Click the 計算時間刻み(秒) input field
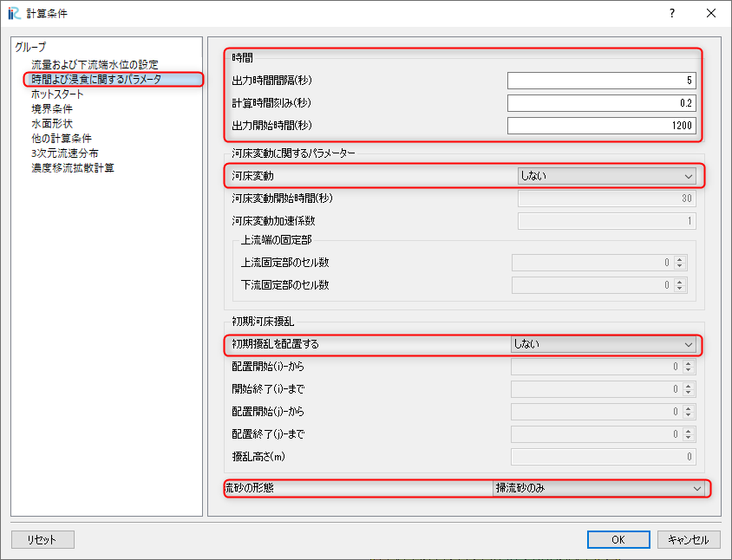 coord(602,102)
